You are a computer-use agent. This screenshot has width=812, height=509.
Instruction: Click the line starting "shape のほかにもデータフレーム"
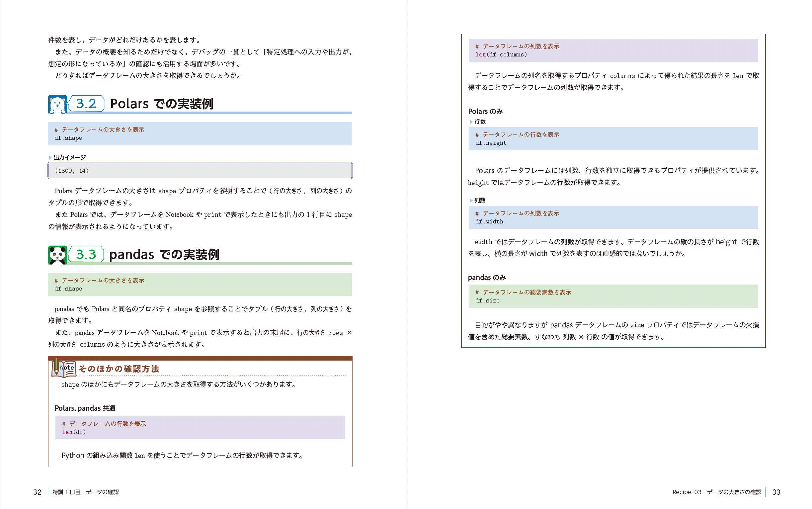179,384
